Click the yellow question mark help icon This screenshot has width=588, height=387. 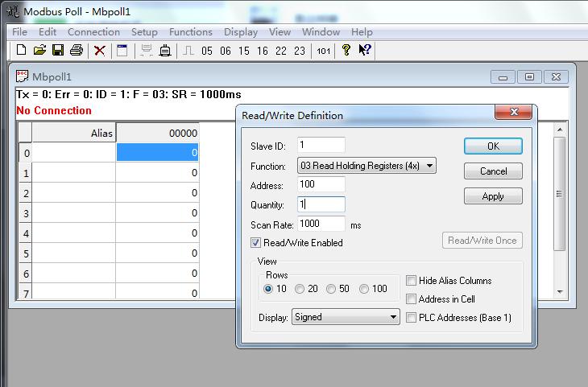coord(346,51)
